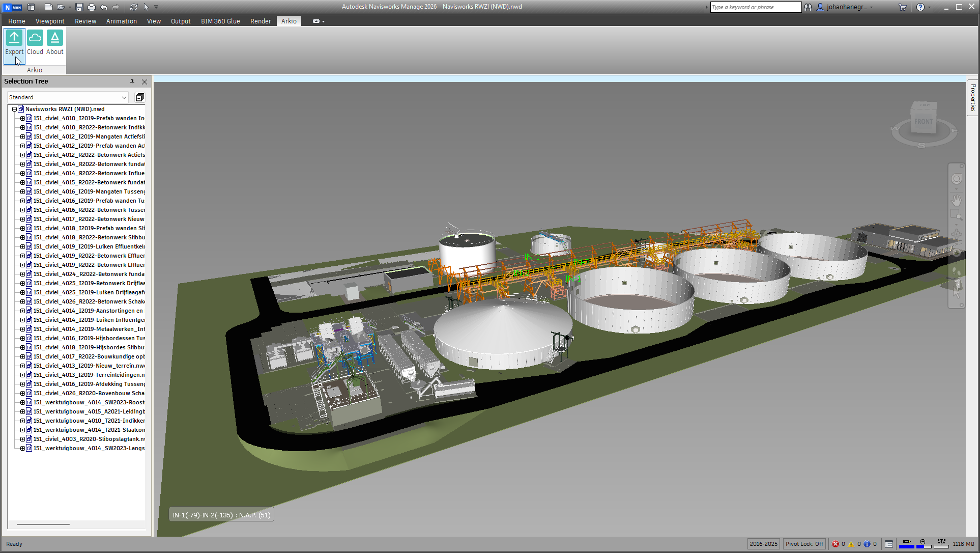Image resolution: width=980 pixels, height=553 pixels.
Task: Expand 151_civiel_4013_I2019-Nieuw_terrein node
Action: coord(22,366)
